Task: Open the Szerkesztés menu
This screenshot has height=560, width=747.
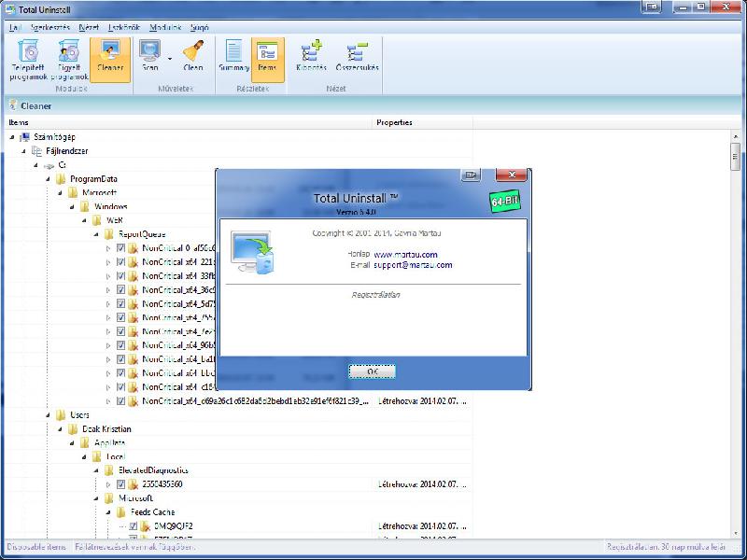Action: click(50, 27)
